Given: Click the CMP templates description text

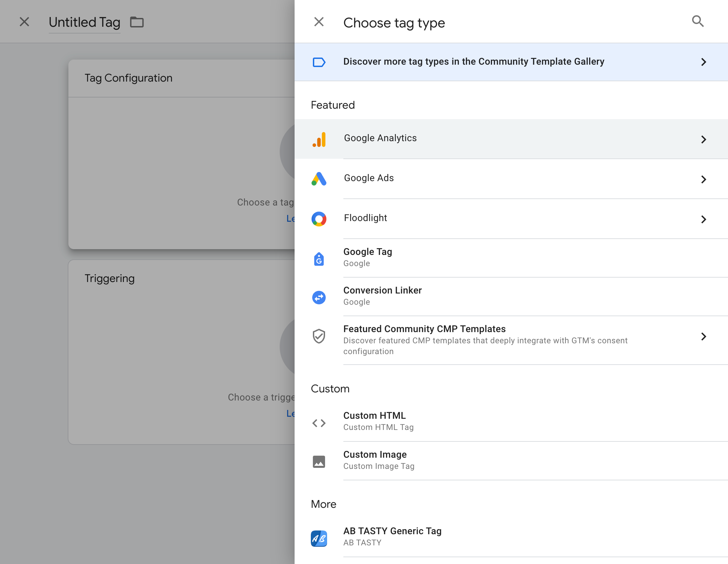Looking at the screenshot, I should tap(486, 346).
